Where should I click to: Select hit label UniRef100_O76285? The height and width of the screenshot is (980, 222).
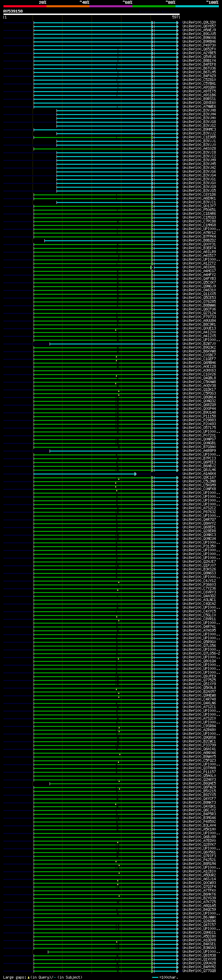(199, 301)
